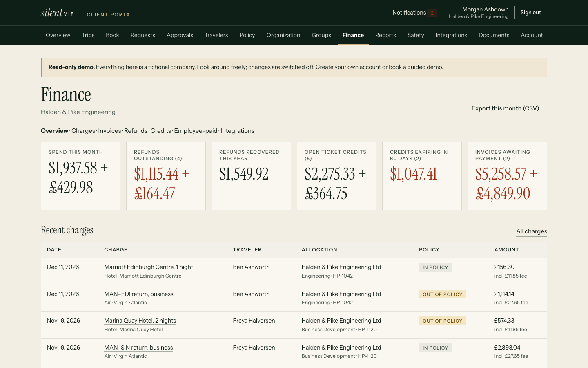
Task: Click the £156.30 amount in the table
Action: (x=505, y=267)
